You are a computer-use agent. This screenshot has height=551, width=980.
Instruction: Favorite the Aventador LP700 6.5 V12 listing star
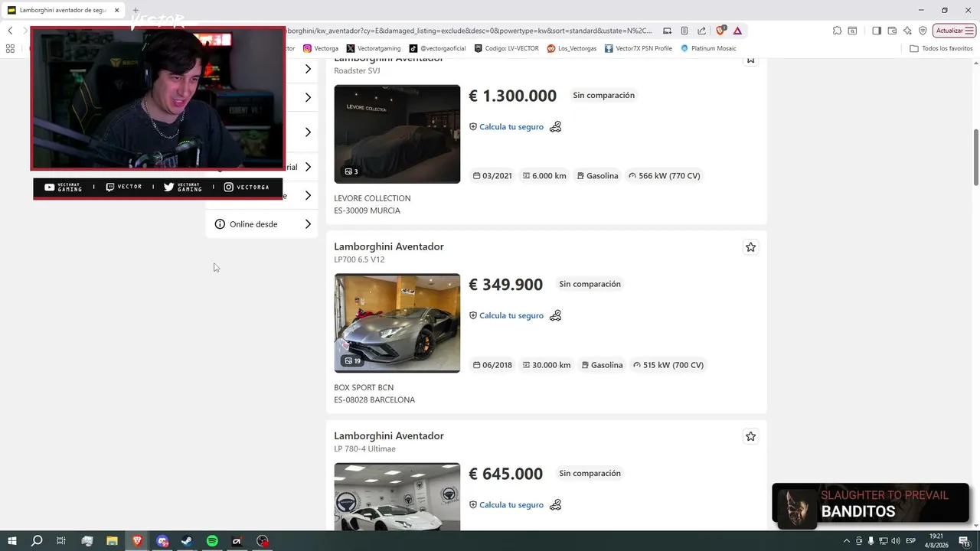[x=750, y=247]
